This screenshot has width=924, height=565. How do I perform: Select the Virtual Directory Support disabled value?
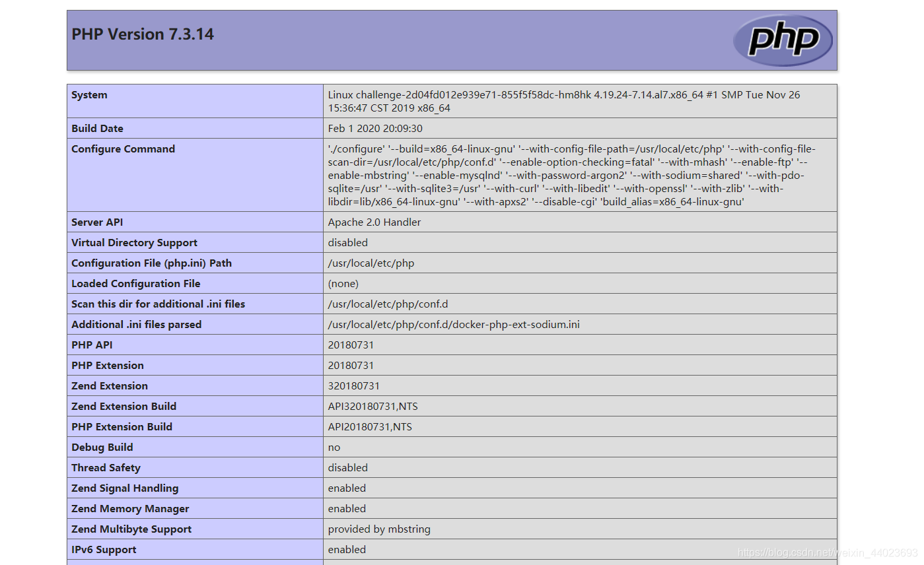(x=348, y=243)
